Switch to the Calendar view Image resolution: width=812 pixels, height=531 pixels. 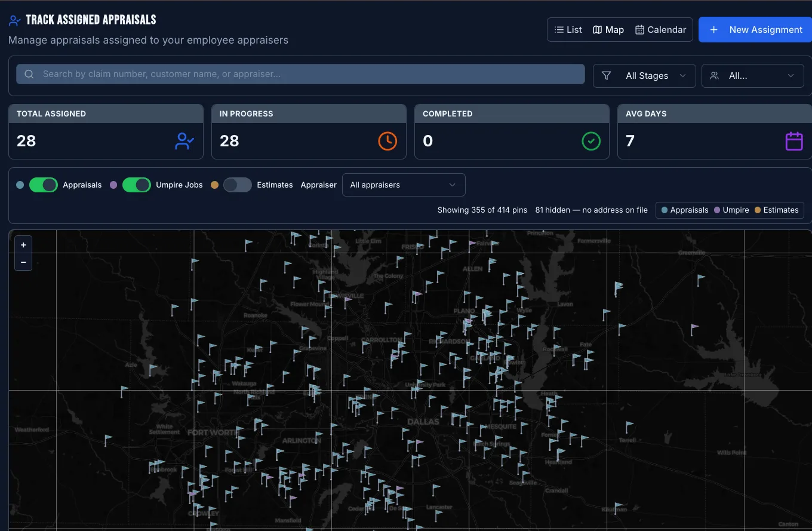pyautogui.click(x=661, y=30)
